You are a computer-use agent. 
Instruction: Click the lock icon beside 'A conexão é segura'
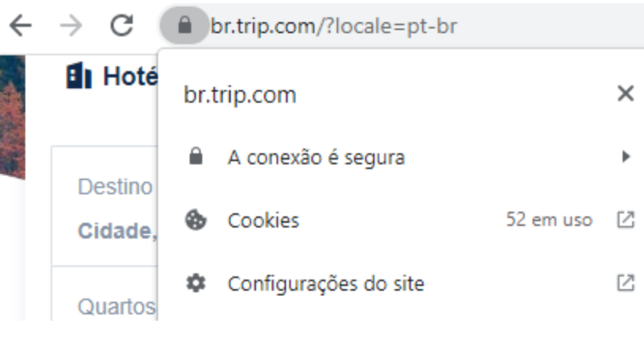[x=196, y=156]
